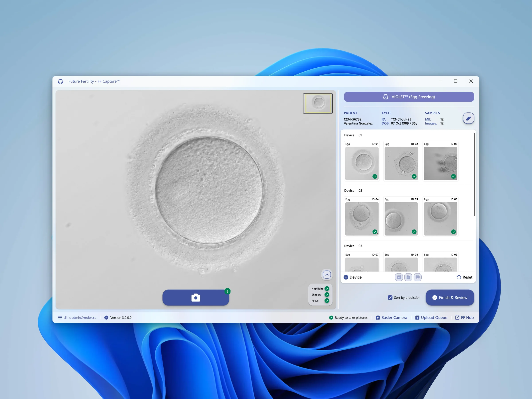The image size is (532, 399).
Task: Click green check badge on egg ID 06
Action: pyautogui.click(x=453, y=232)
